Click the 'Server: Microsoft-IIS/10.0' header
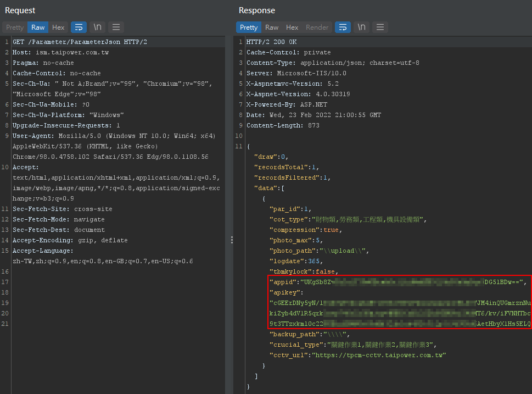Screen dimensions: 532x394 pos(296,74)
